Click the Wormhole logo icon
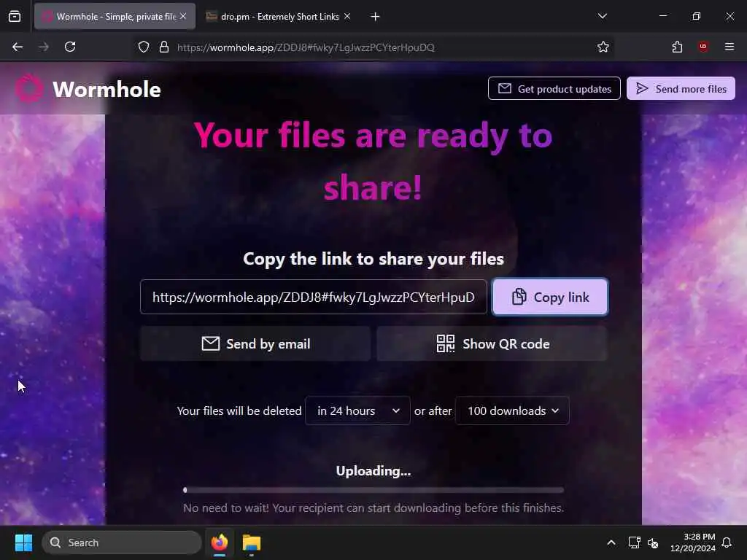 click(x=29, y=88)
